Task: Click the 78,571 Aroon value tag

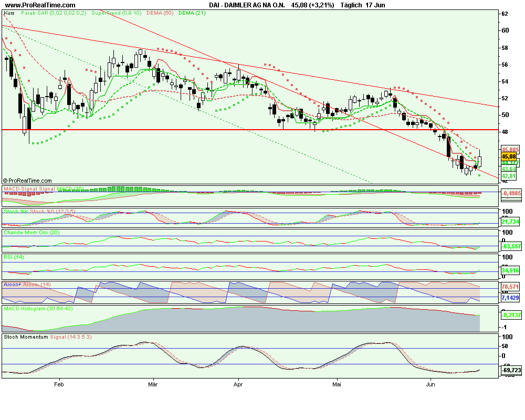Action: (510, 287)
